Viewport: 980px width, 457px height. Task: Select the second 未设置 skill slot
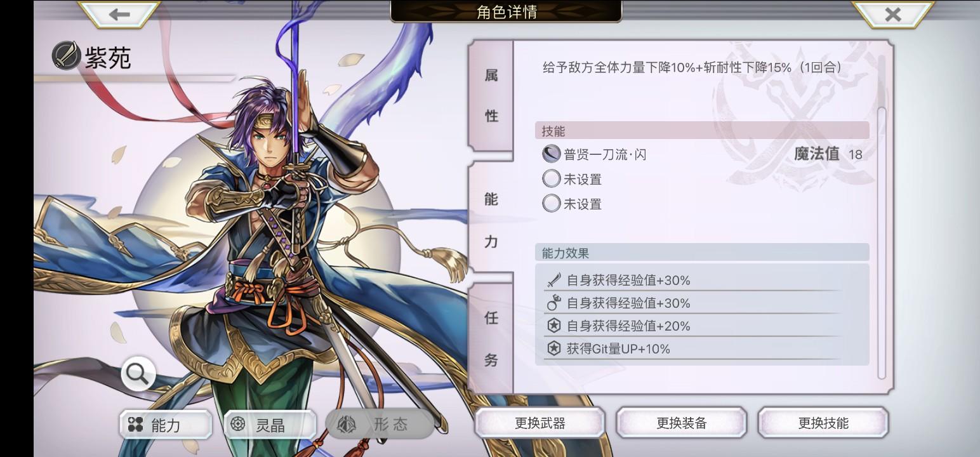pos(572,204)
